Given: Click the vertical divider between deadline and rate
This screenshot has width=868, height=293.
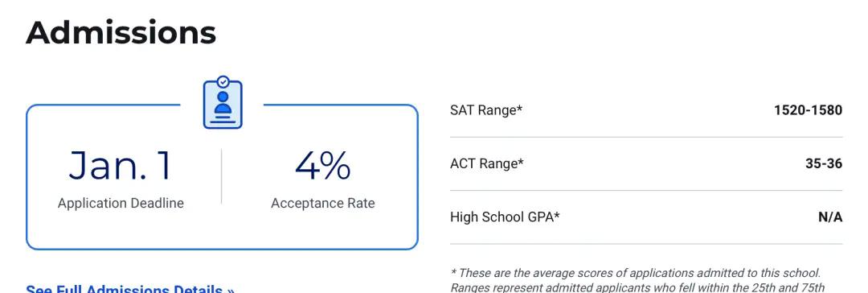Looking at the screenshot, I should click(x=222, y=176).
